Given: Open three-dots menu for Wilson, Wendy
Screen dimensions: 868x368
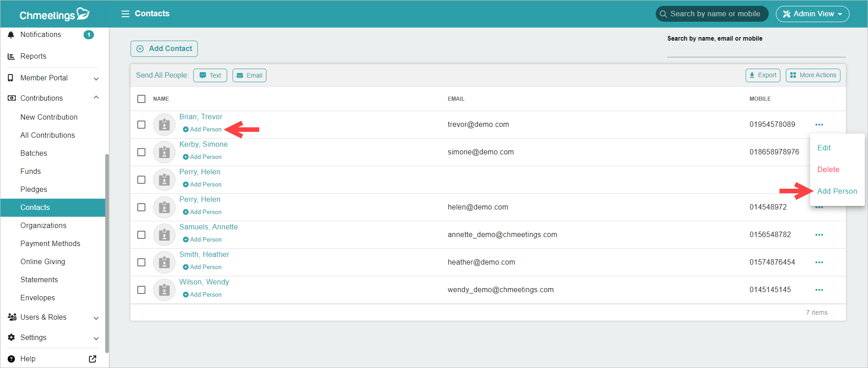Looking at the screenshot, I should tap(819, 290).
